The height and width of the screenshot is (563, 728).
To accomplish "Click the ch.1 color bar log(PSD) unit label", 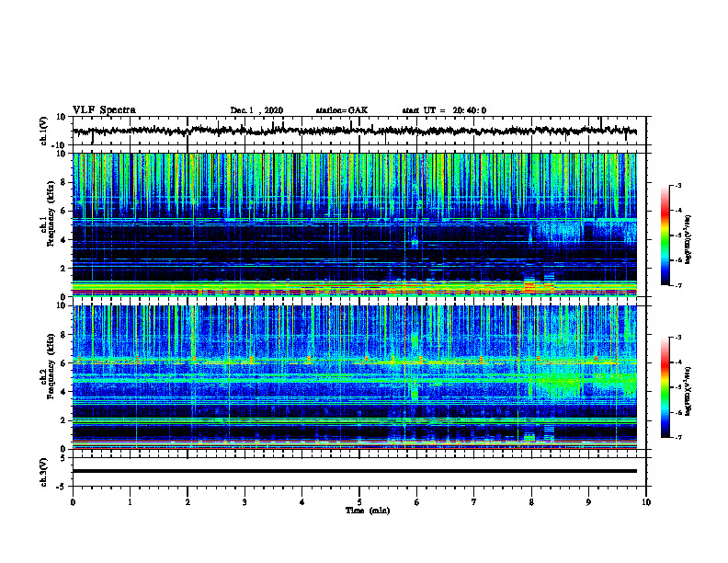I will click(688, 240).
